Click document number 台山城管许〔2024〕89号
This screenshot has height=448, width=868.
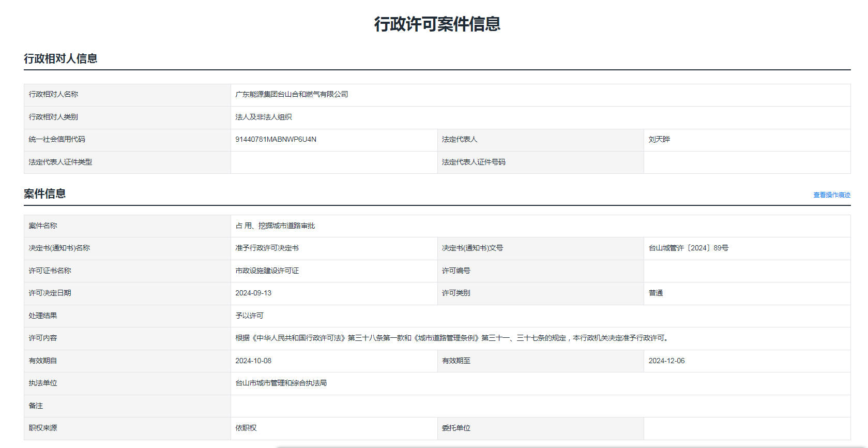pyautogui.click(x=688, y=248)
